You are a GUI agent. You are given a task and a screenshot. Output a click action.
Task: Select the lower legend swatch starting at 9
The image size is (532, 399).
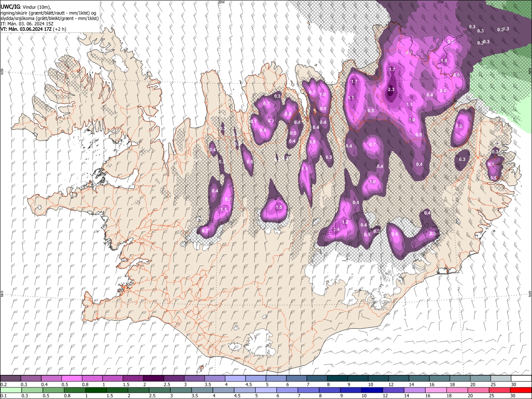tap(351, 390)
